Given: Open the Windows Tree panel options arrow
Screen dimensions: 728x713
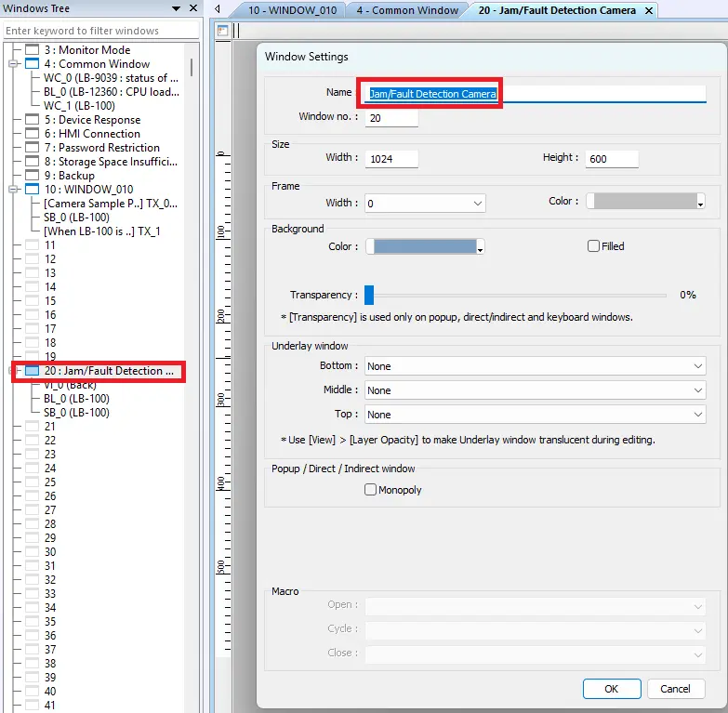Looking at the screenshot, I should [176, 8].
